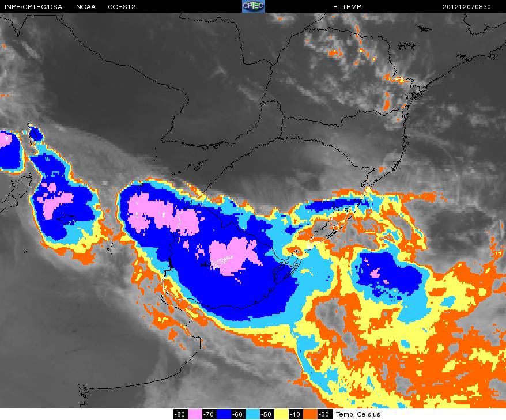506x420 pixels.
Task: Select the R_TEMP product label
Action: pos(347,7)
